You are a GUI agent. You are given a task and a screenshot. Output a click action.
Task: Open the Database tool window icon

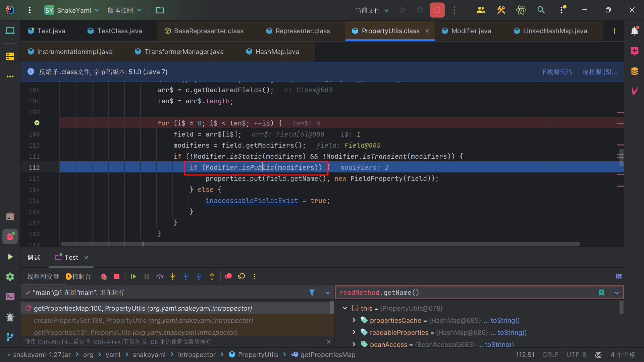[634, 71]
